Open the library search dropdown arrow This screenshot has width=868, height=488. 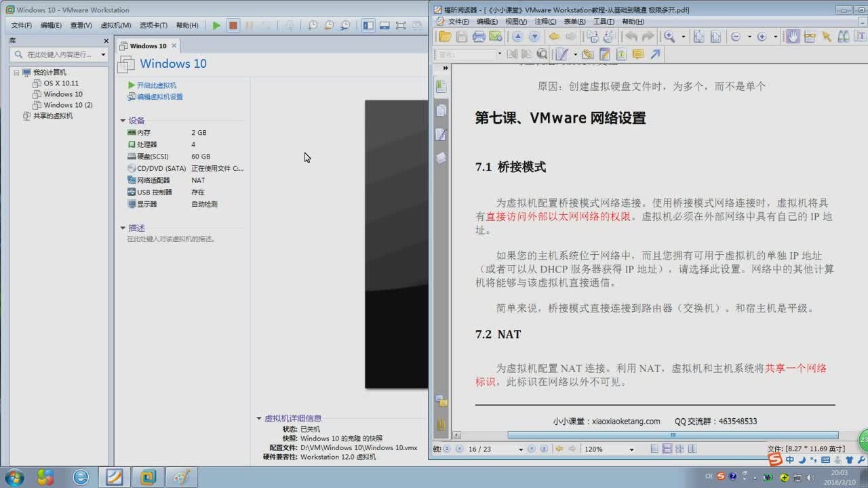coord(103,54)
